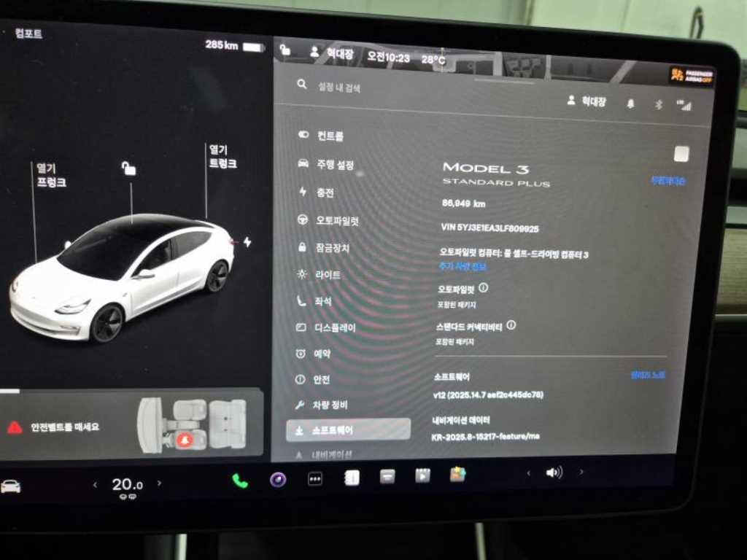747x560 pixels.
Task: Tap the white notebook app icon
Action: pos(352,478)
